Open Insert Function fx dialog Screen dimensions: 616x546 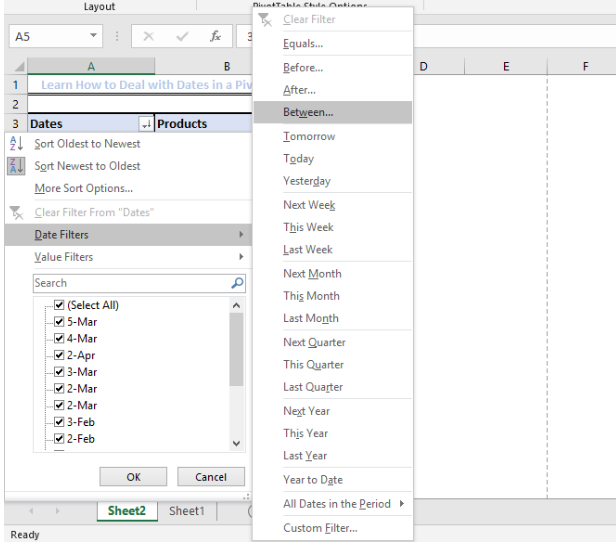pos(215,36)
